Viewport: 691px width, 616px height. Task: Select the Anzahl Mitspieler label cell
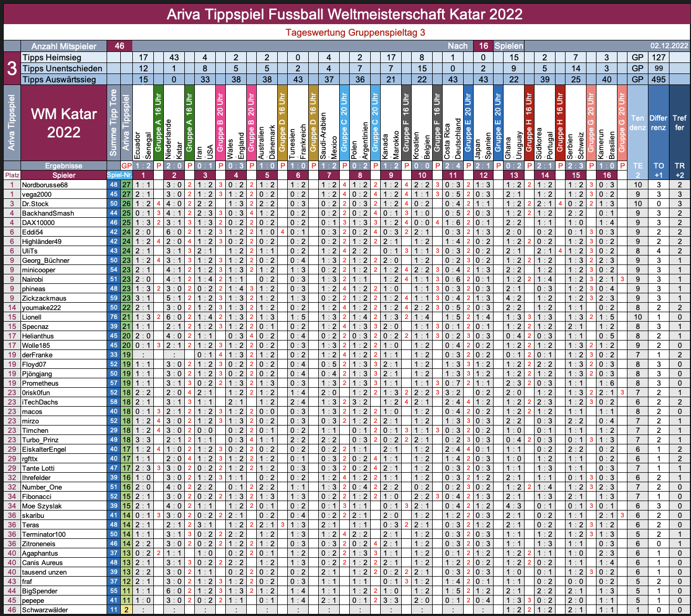click(62, 46)
